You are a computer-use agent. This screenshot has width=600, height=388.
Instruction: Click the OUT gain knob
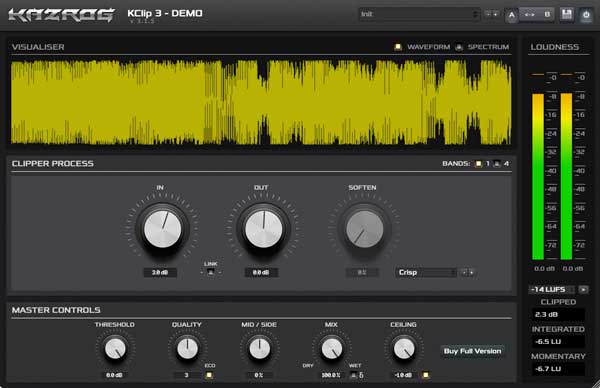[x=263, y=229]
